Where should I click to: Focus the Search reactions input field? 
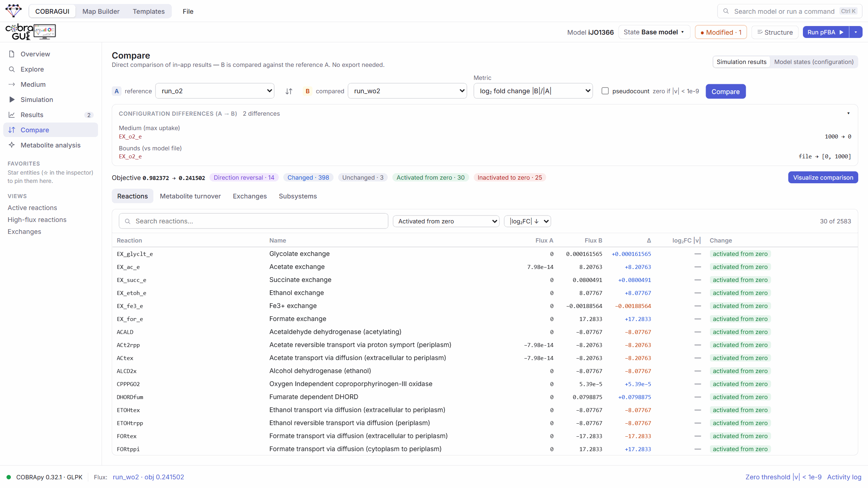tap(254, 221)
